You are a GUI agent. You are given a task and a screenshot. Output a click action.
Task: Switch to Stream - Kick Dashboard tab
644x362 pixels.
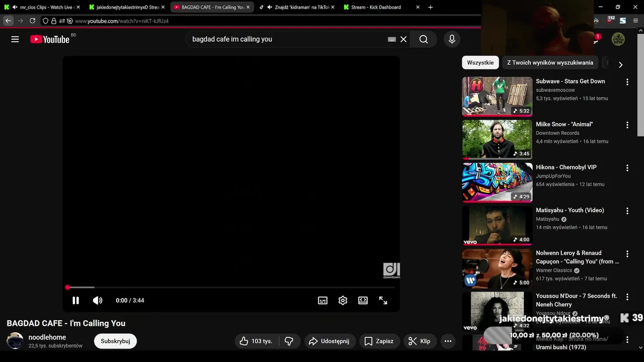point(382,7)
